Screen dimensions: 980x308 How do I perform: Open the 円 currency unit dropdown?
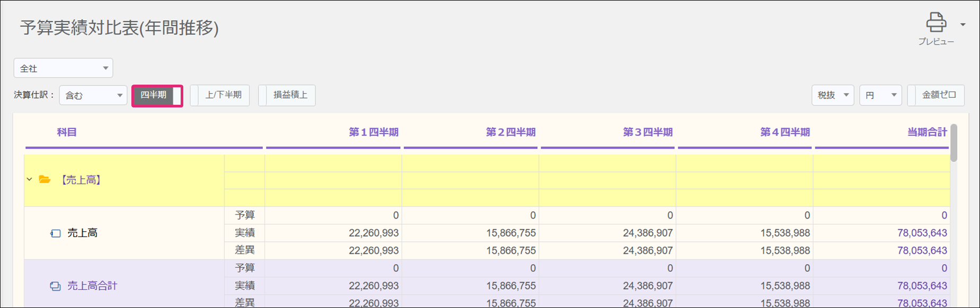click(880, 95)
